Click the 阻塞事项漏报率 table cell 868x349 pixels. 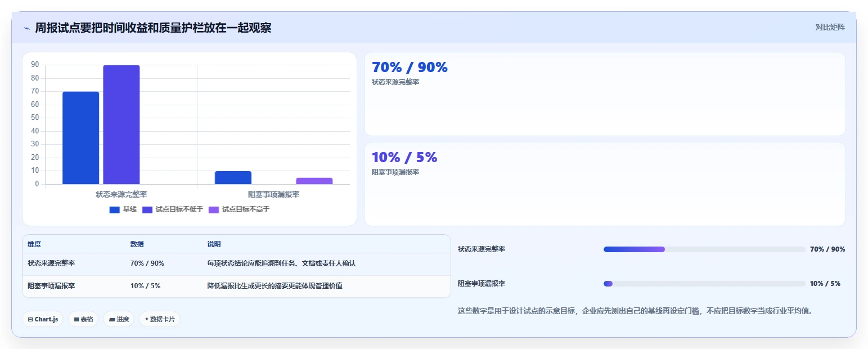(x=51, y=286)
